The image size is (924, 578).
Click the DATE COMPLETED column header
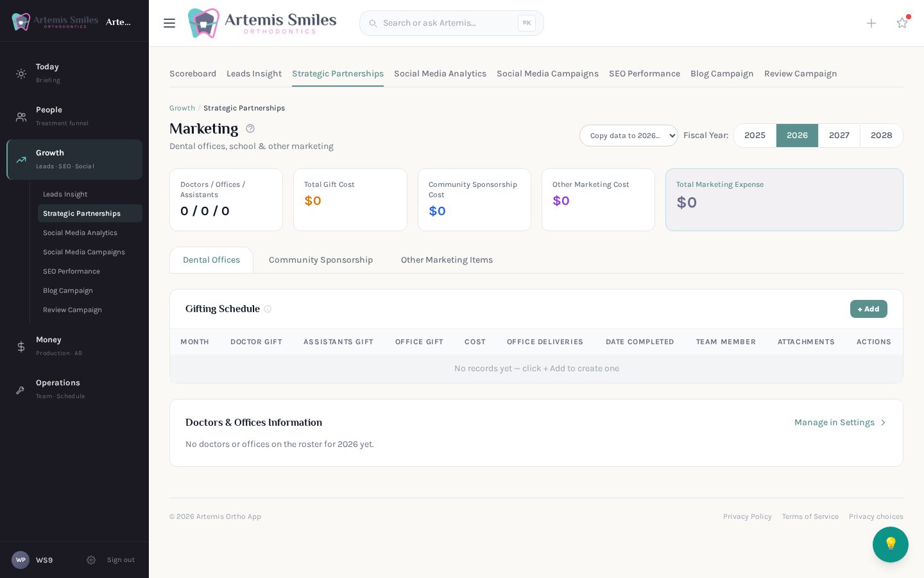point(640,342)
